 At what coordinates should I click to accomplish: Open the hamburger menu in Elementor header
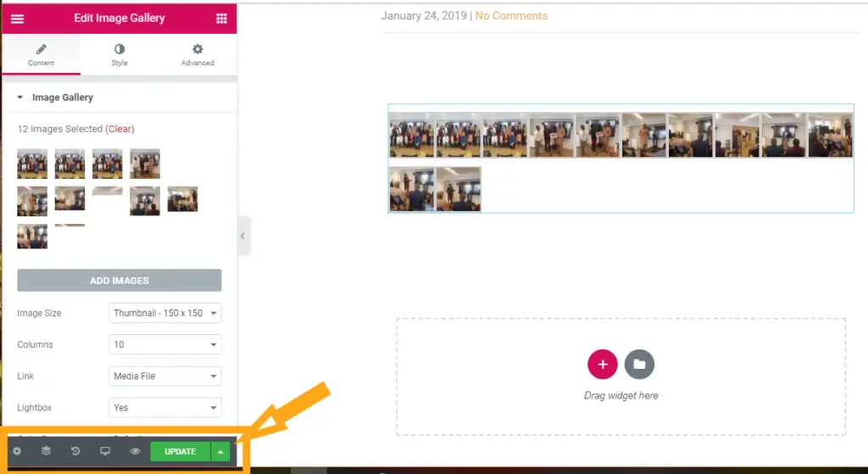[17, 19]
